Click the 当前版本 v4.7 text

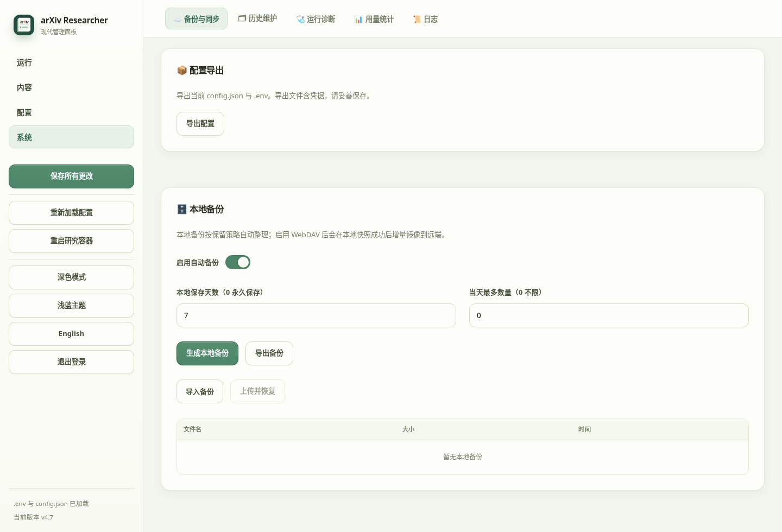coord(34,517)
